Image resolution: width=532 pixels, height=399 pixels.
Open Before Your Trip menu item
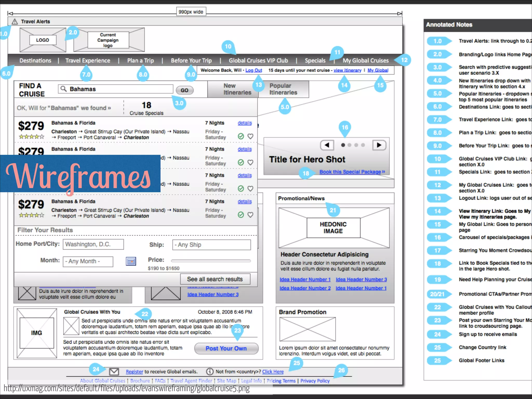[191, 61]
